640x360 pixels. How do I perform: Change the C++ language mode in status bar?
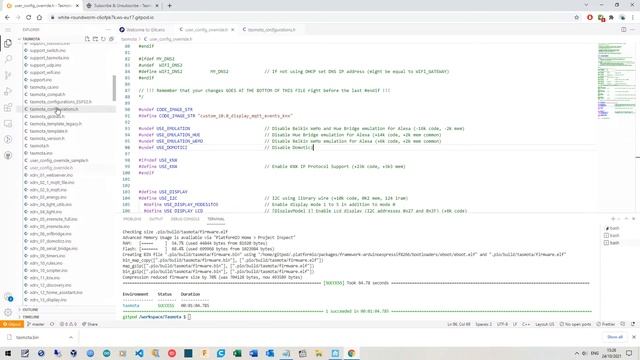[526, 324]
